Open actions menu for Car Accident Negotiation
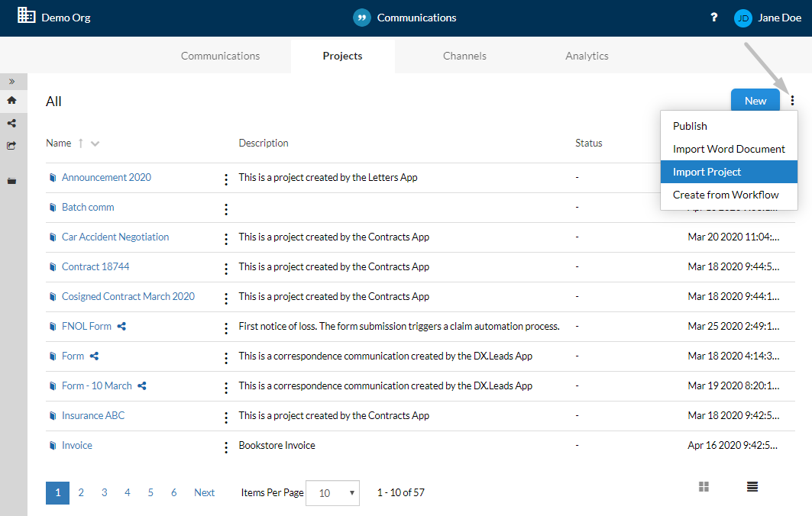 click(x=226, y=239)
